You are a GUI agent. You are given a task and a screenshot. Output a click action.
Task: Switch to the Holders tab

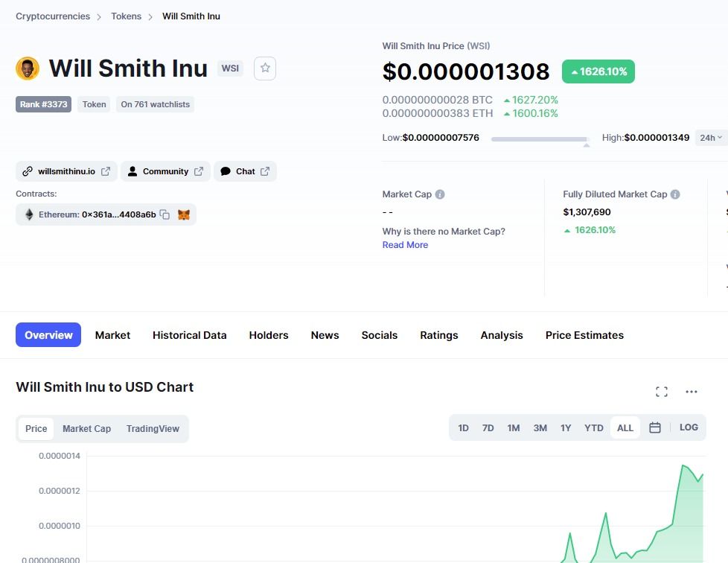(x=269, y=335)
